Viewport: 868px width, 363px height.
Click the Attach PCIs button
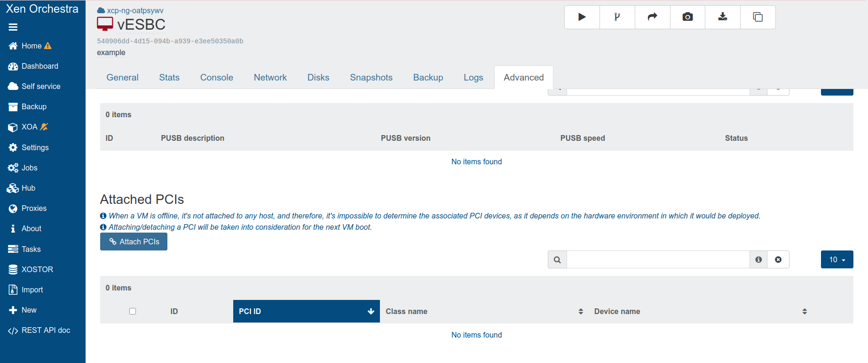click(x=134, y=242)
